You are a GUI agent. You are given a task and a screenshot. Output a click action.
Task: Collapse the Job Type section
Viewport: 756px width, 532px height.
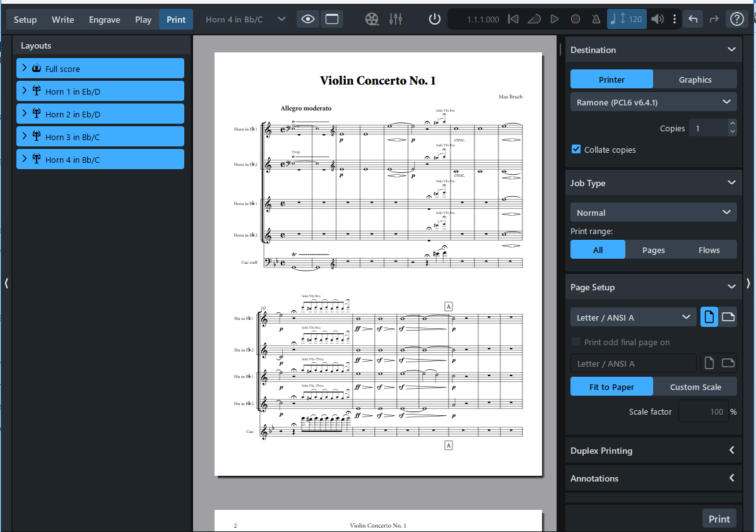click(731, 182)
